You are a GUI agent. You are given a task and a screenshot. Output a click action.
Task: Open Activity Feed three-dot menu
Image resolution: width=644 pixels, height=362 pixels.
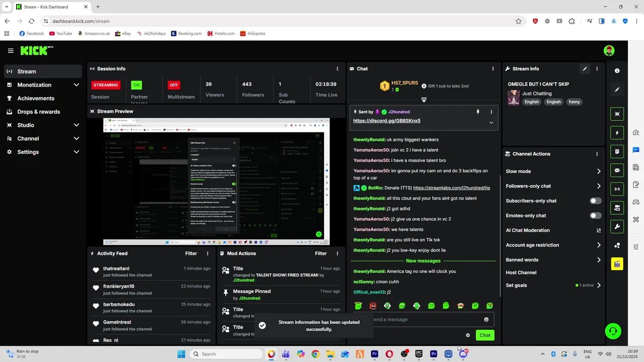point(208,253)
